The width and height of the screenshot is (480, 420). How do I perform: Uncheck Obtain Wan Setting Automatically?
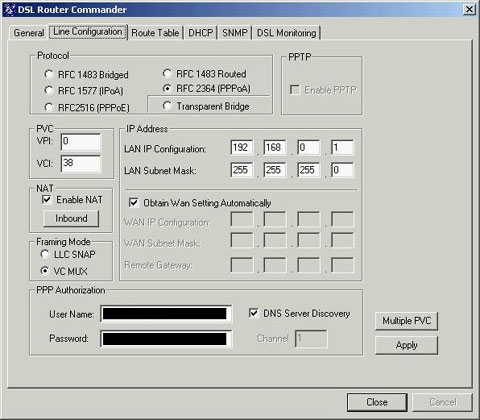coord(134,203)
